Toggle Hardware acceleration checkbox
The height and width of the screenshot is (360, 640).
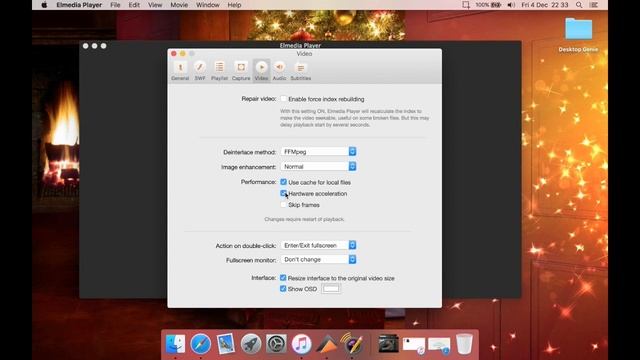pos(283,193)
